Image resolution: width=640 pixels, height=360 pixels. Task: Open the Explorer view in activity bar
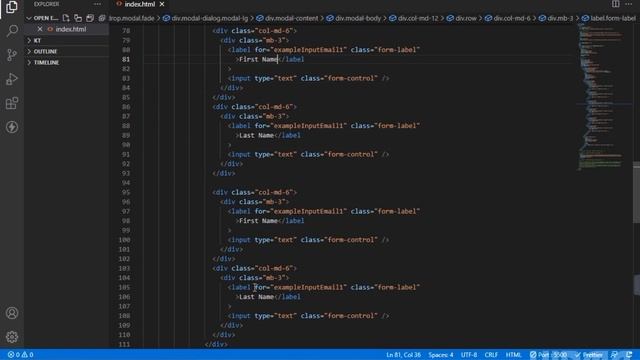[12, 7]
